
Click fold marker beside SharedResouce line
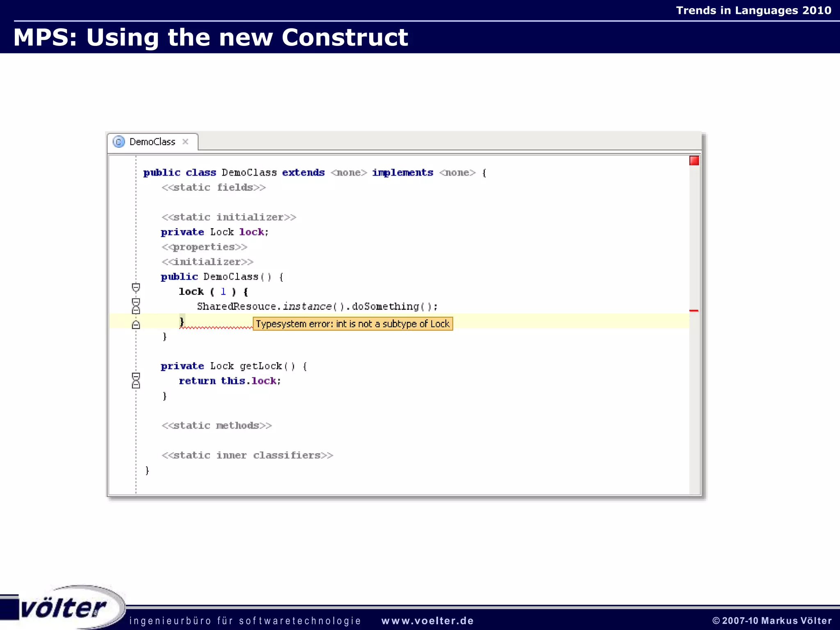coord(136,306)
